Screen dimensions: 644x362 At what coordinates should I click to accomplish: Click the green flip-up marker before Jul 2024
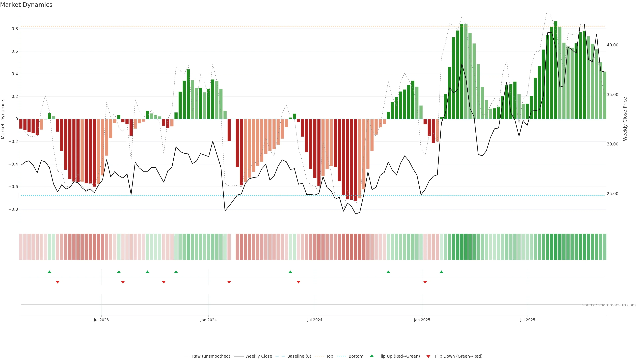(290, 272)
